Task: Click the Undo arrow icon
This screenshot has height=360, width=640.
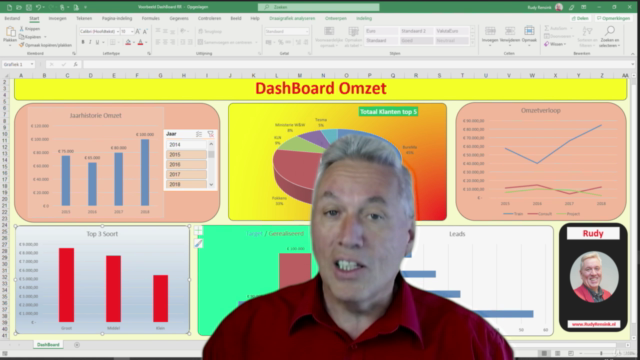Action: 38,7
